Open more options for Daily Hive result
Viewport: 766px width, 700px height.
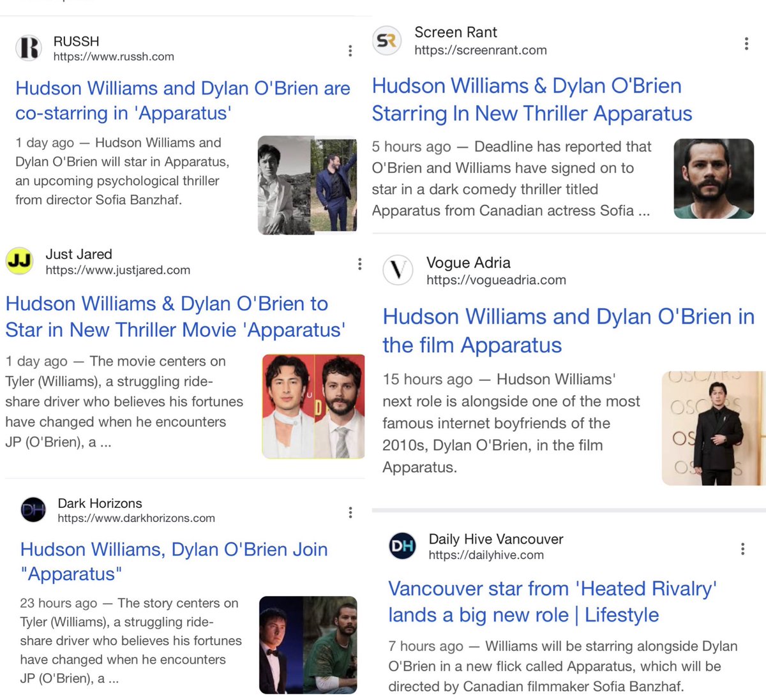click(742, 549)
